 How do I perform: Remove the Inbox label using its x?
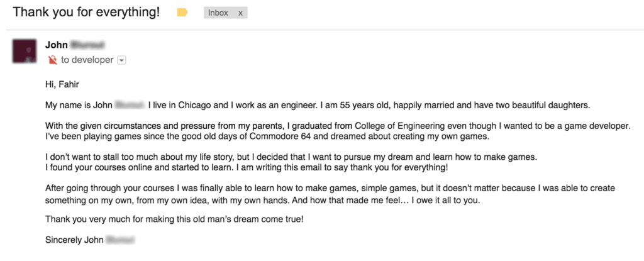(x=240, y=13)
